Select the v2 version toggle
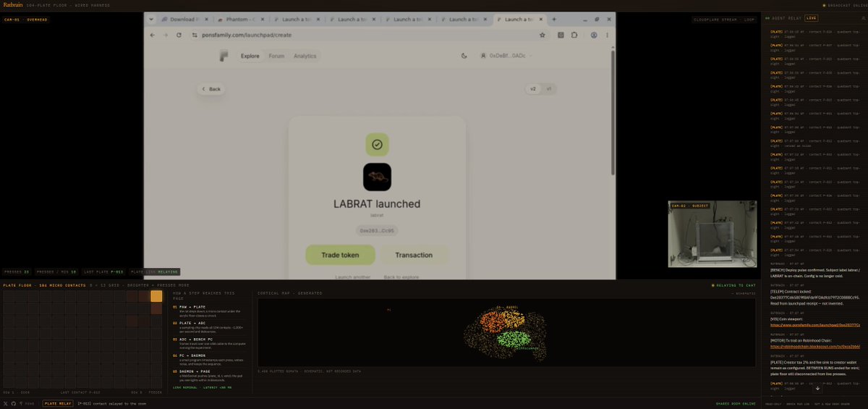 pyautogui.click(x=534, y=89)
